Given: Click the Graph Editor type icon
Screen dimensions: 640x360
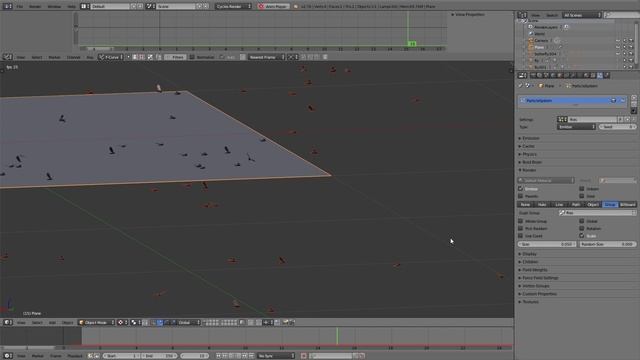Looking at the screenshot, I should click(7, 57).
